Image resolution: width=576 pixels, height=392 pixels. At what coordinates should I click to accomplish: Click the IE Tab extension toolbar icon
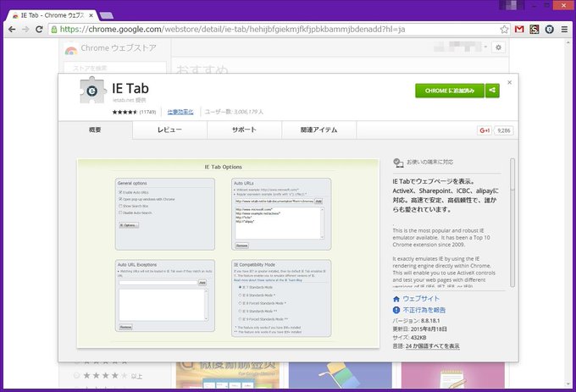550,30
